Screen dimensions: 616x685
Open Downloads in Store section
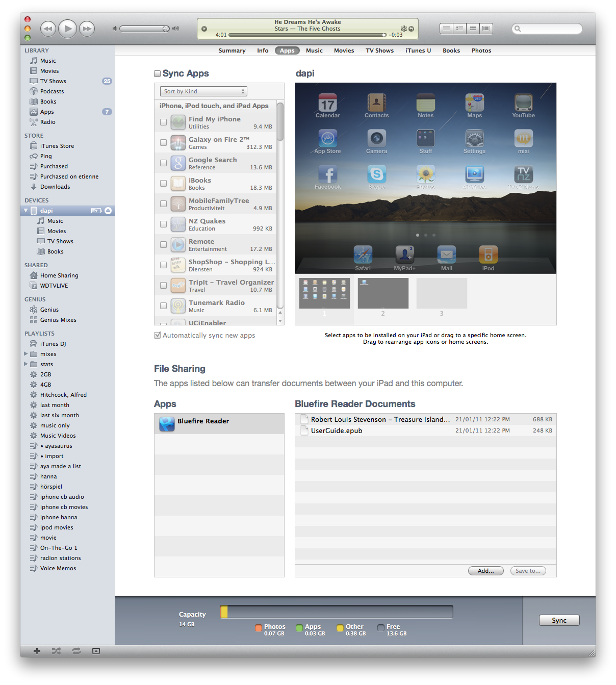coord(55,187)
